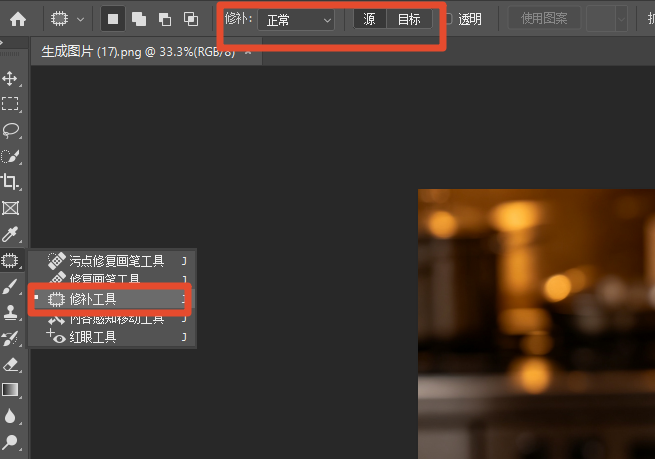This screenshot has height=459, width=655.
Task: Enable the 透明 checkbox
Action: [x=447, y=19]
